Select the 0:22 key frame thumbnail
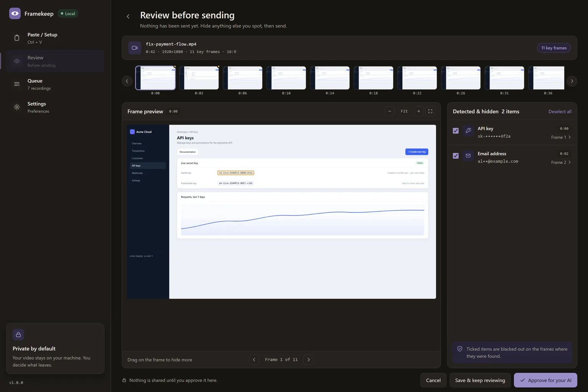 point(417,78)
